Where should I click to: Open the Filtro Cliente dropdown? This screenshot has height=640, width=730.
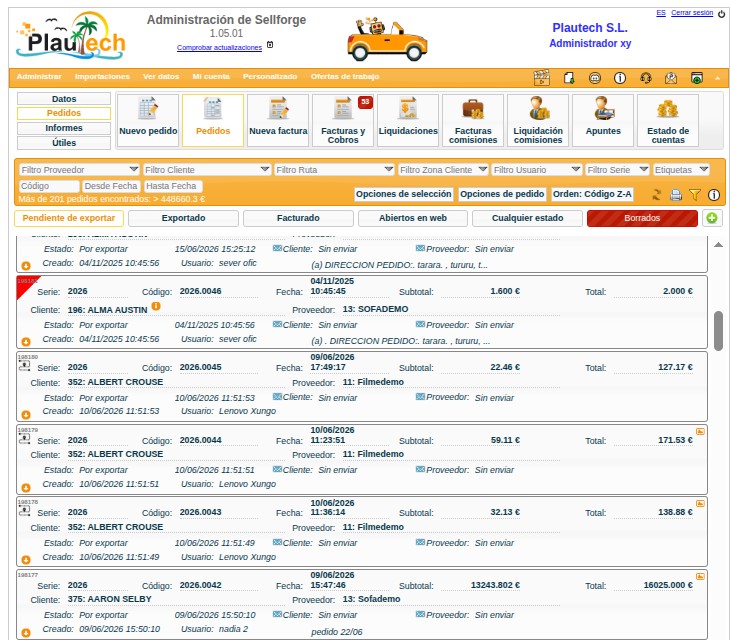[207, 170]
